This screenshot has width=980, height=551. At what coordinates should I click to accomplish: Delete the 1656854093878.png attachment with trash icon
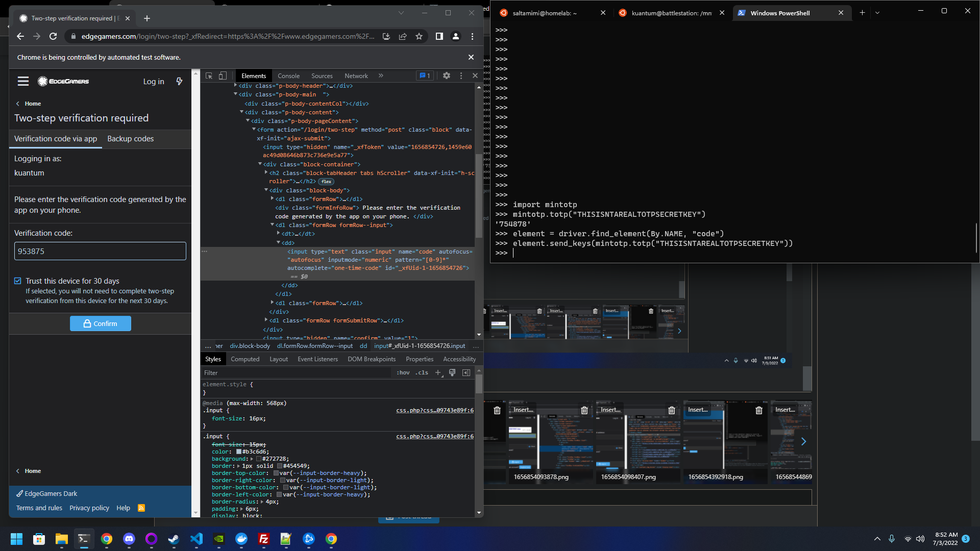[584, 410]
